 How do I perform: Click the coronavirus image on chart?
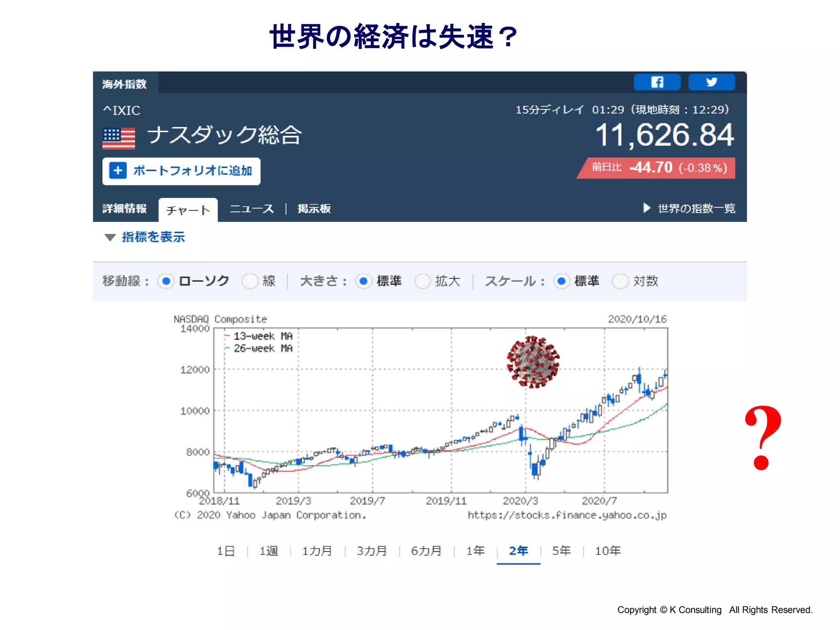tap(533, 362)
